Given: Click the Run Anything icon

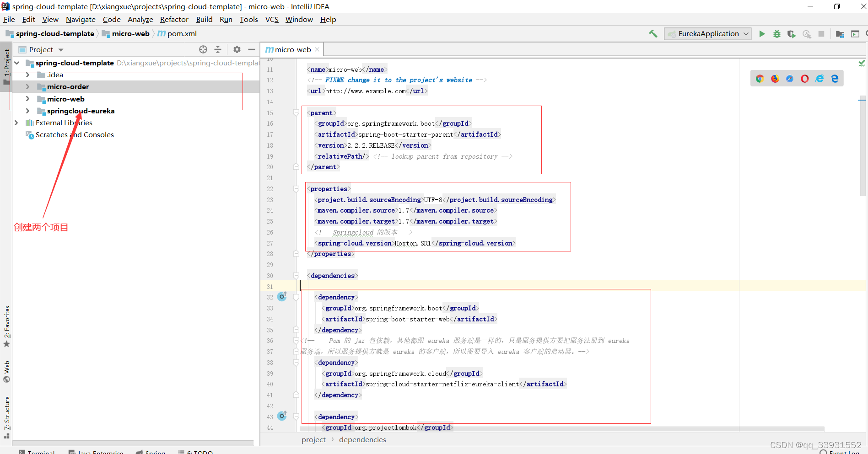Looking at the screenshot, I should (855, 34).
